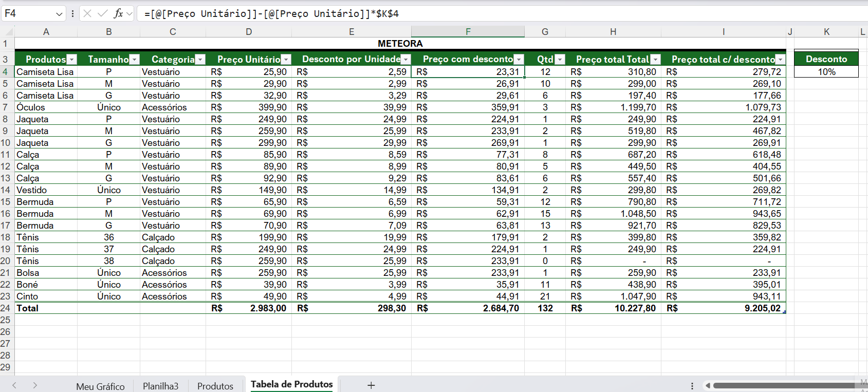Switch to the Planilha3 sheet tab
This screenshot has width=868, height=392.
pyautogui.click(x=160, y=386)
